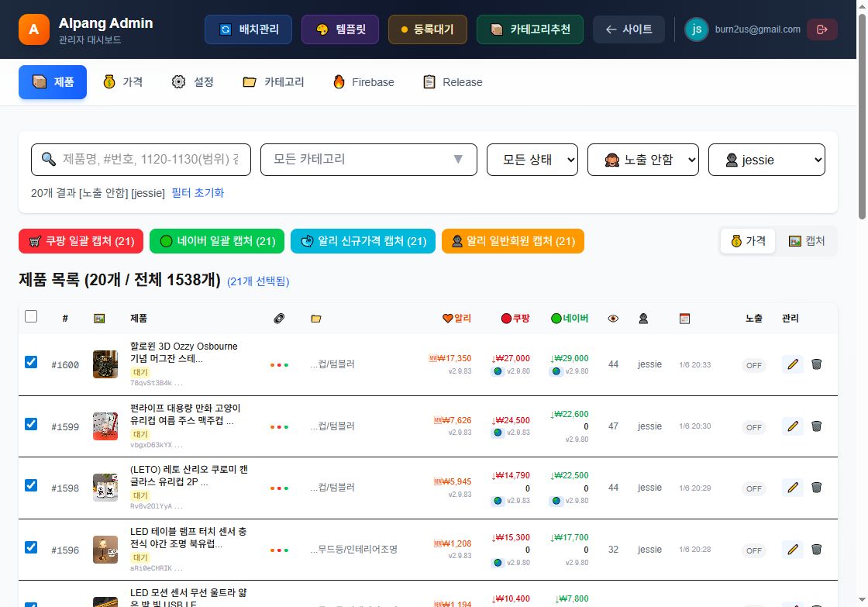Switch to 캡처 view using the picture icon
Image resolution: width=868 pixels, height=607 pixels.
pos(807,240)
